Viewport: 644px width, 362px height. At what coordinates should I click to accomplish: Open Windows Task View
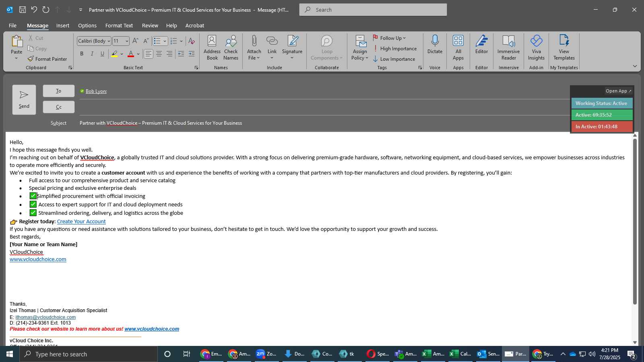[x=187, y=354]
